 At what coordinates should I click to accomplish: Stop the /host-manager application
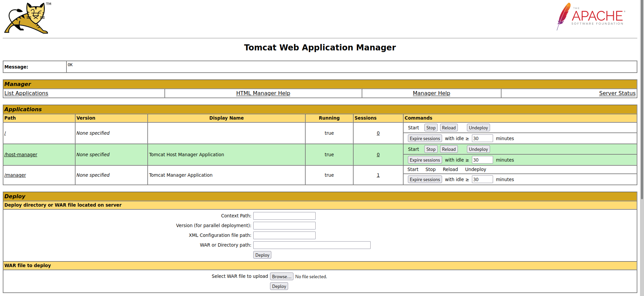click(x=431, y=150)
